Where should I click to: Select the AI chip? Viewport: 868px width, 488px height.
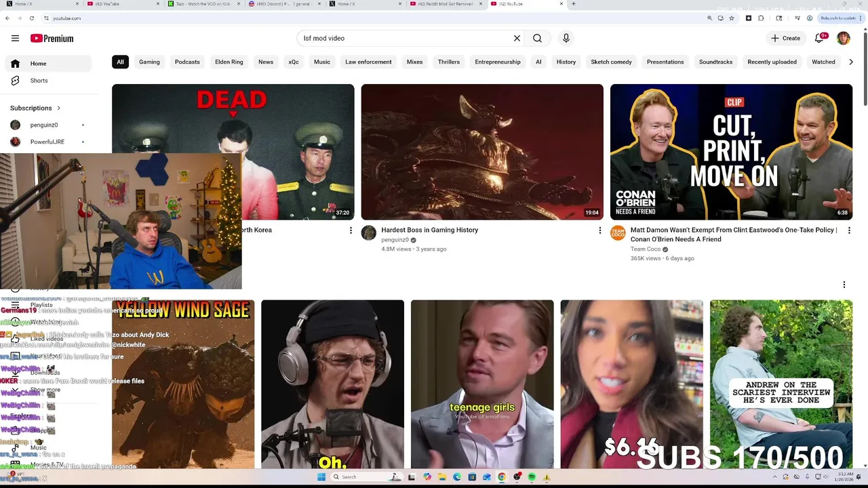pyautogui.click(x=538, y=62)
